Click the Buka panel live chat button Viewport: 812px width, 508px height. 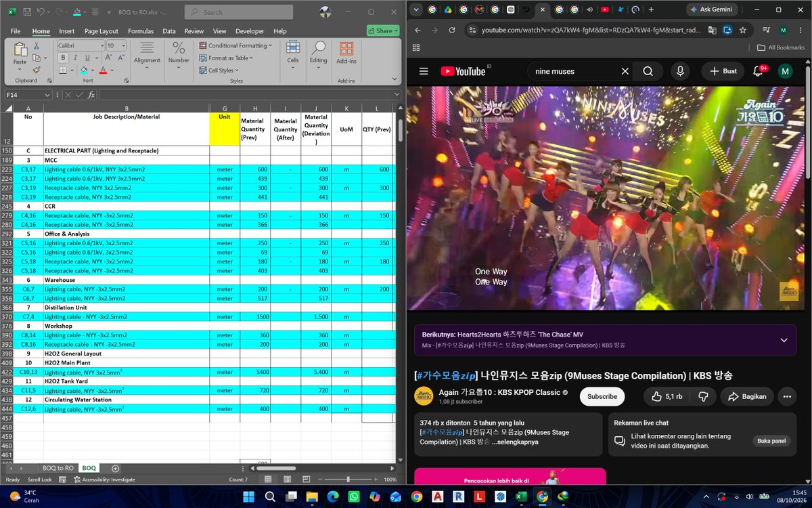click(771, 440)
